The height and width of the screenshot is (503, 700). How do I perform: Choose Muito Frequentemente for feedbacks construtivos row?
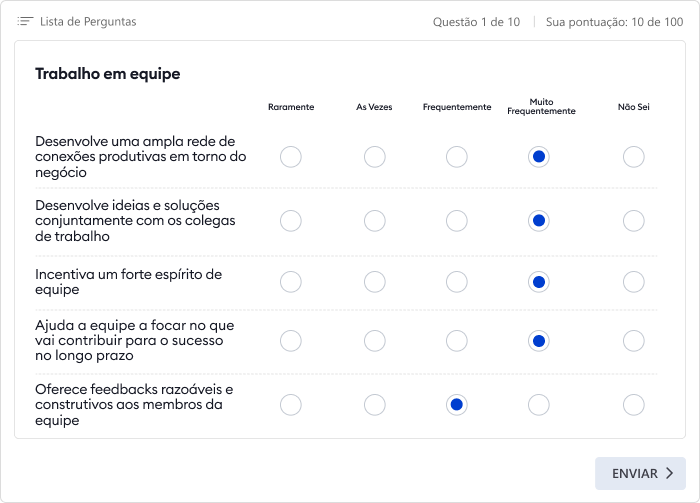pyautogui.click(x=539, y=405)
